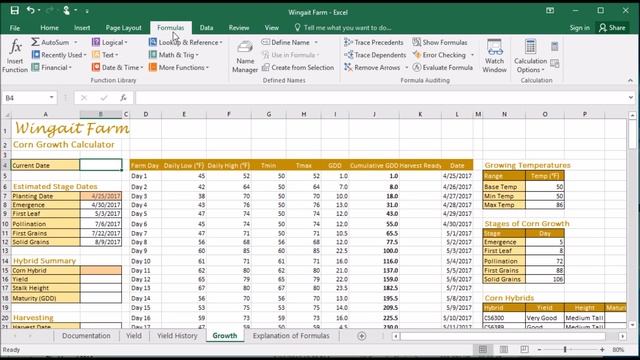
Task: Click Calculate Now icon
Action: 554,47
